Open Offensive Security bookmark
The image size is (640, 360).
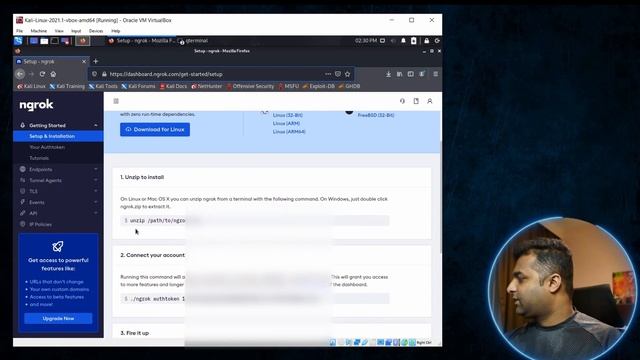tap(250, 87)
